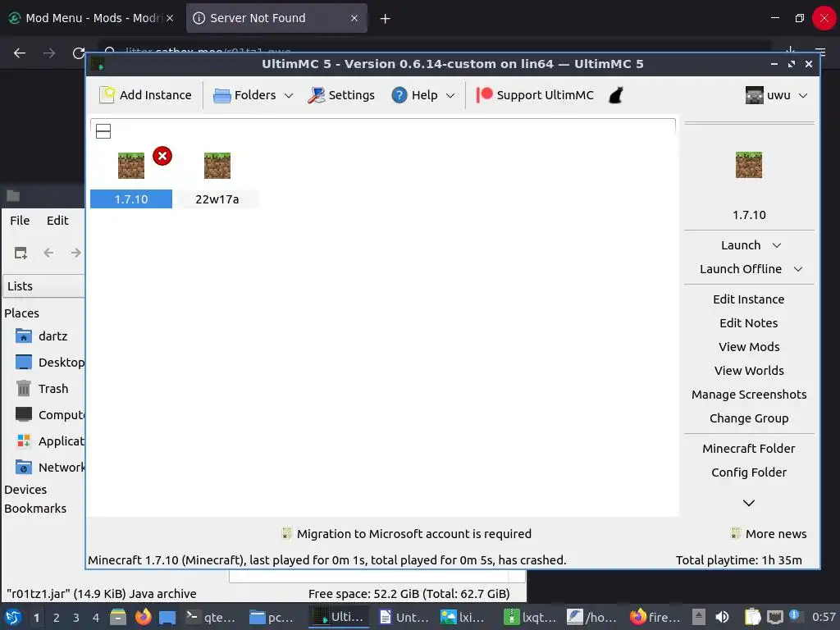Go back in the file manager
This screenshot has width=840, height=630.
tap(48, 253)
